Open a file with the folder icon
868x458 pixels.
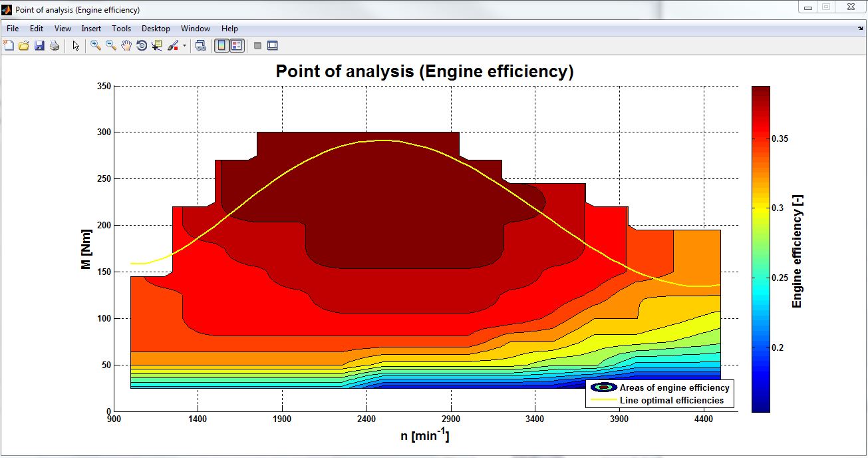[24, 45]
